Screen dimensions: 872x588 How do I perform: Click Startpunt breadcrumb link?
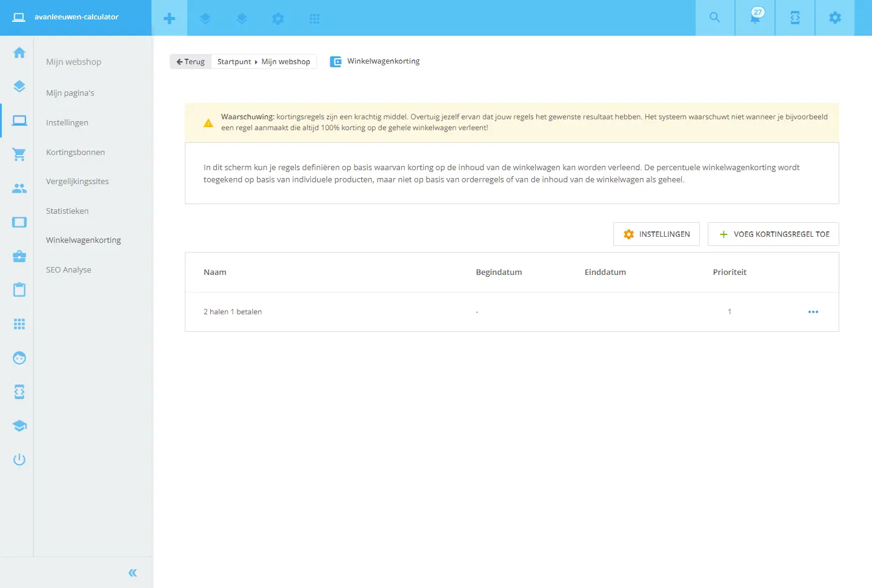pos(234,62)
